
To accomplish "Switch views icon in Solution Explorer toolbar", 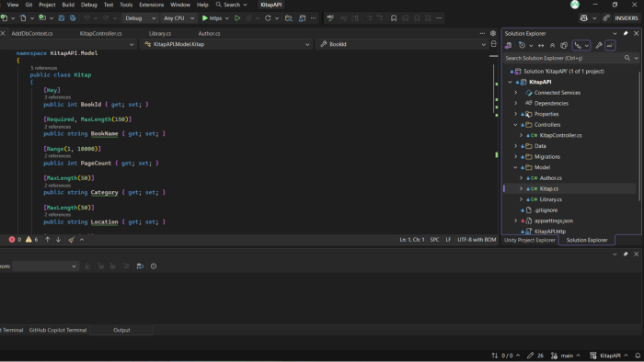I will 509,46.
